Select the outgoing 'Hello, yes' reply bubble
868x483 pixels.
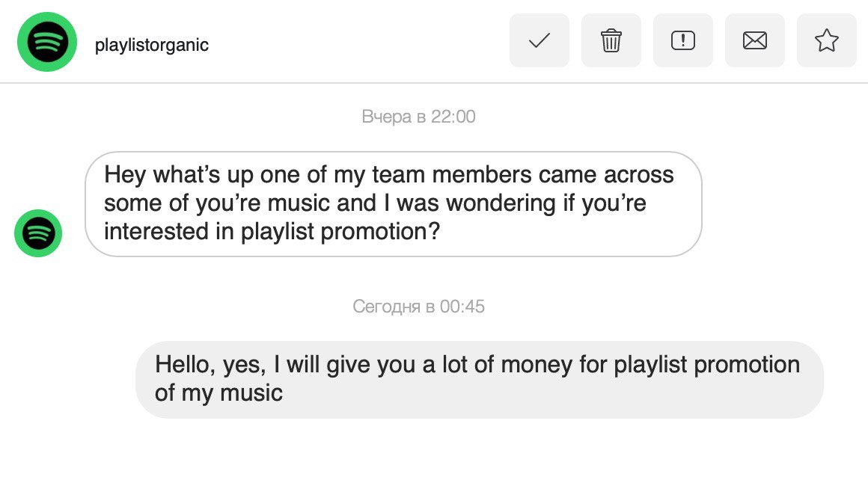pos(480,380)
